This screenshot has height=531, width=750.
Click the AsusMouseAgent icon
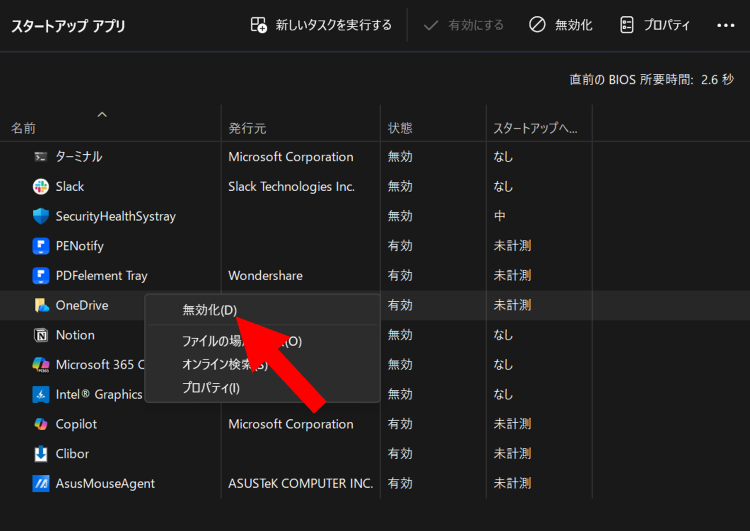[41, 484]
